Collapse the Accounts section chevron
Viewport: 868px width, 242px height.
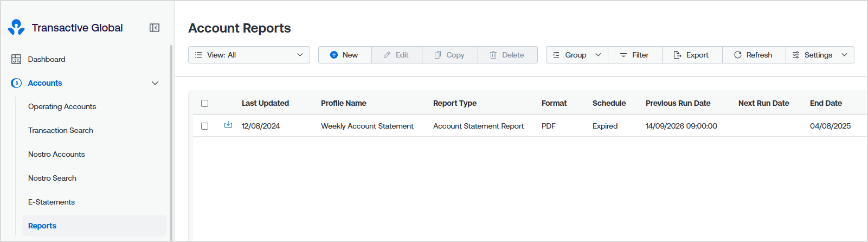[x=155, y=83]
